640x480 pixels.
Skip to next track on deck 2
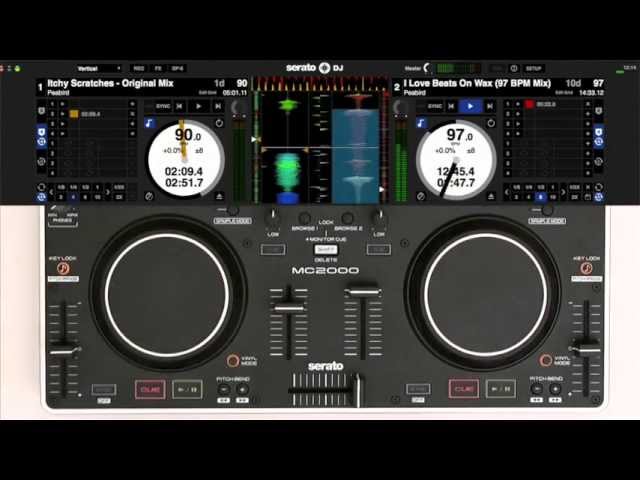[x=490, y=106]
